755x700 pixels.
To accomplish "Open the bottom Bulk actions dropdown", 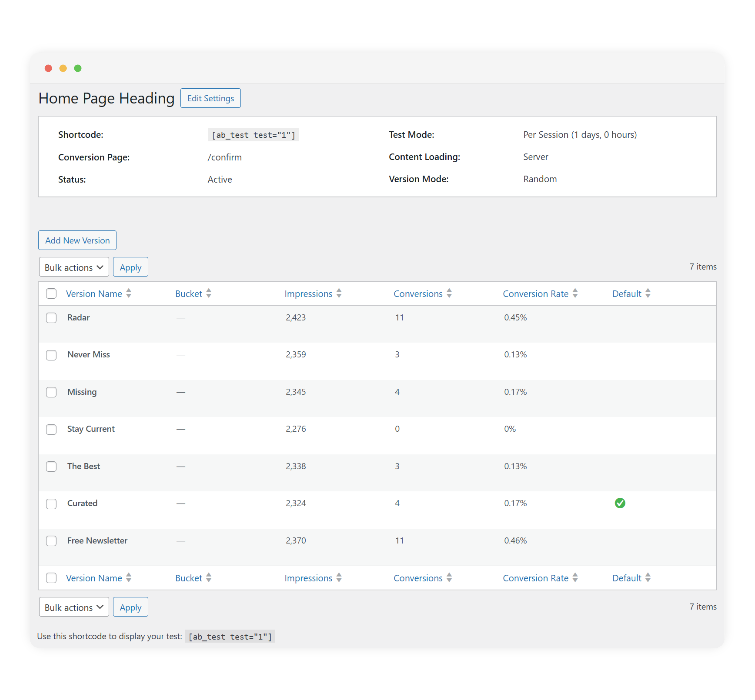I will tap(74, 607).
